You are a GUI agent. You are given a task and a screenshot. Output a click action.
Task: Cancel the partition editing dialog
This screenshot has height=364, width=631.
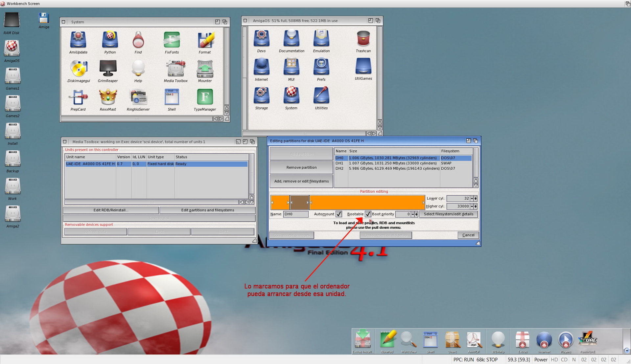click(468, 235)
